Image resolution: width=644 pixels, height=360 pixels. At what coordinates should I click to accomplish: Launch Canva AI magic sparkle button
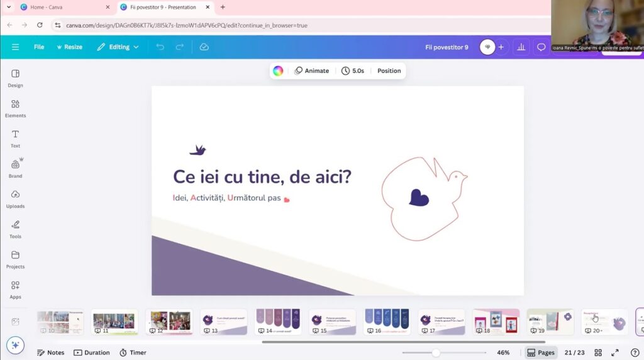(15, 345)
